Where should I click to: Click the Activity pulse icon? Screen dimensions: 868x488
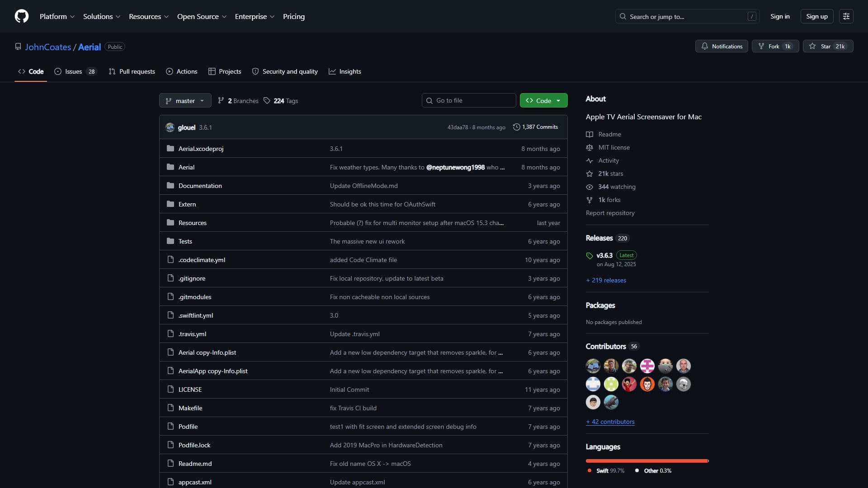coord(590,160)
